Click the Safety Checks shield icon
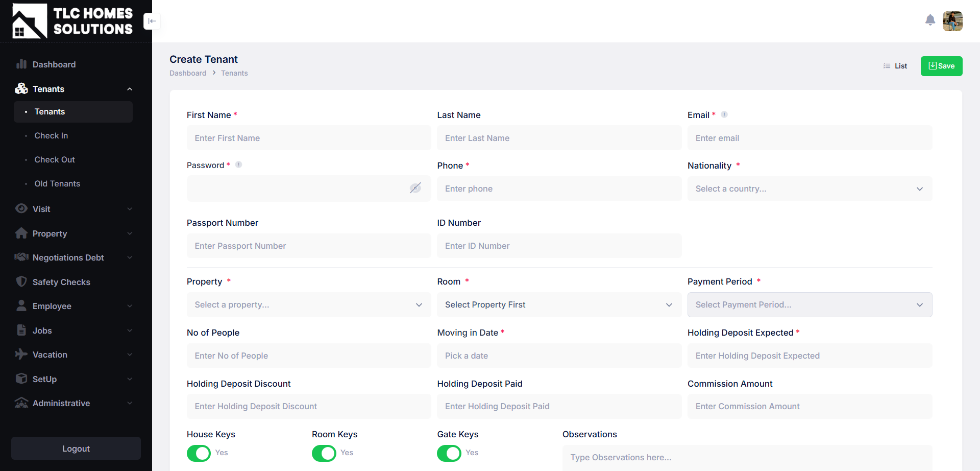This screenshot has height=471, width=980. point(21,281)
